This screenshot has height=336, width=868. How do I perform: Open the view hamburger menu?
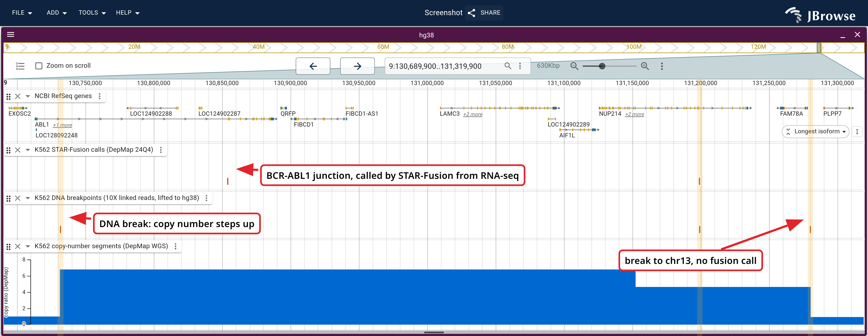click(x=11, y=34)
